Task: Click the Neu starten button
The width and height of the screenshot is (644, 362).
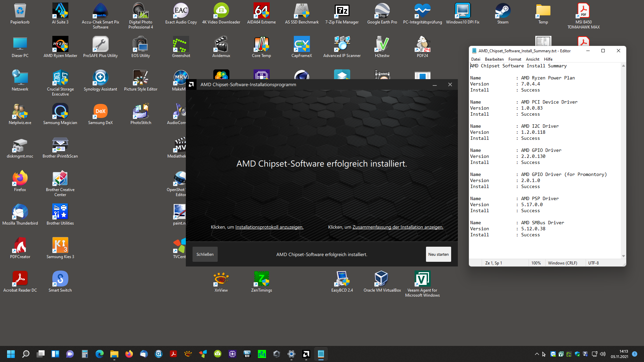Action: [x=438, y=254]
